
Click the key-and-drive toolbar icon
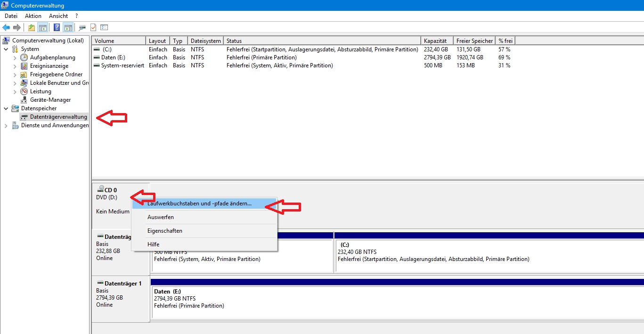82,27
